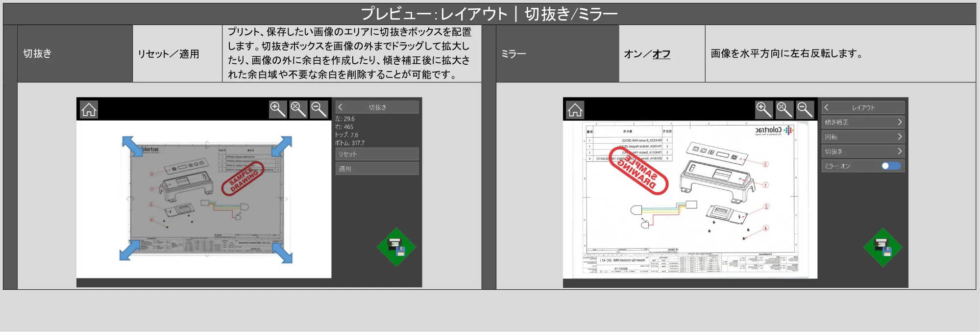
Task: Click the ボトム: 317.7 value
Action: pyautogui.click(x=350, y=143)
